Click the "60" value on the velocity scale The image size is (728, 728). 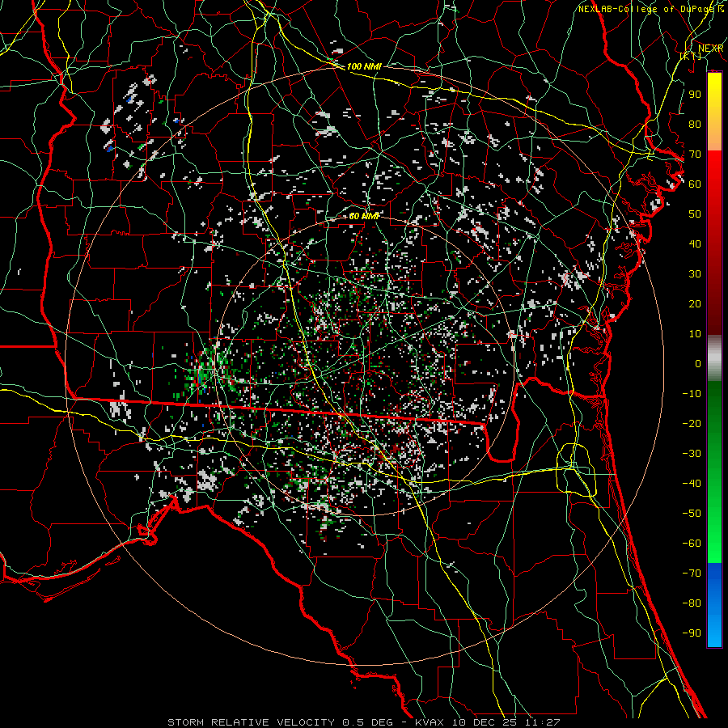point(695,184)
